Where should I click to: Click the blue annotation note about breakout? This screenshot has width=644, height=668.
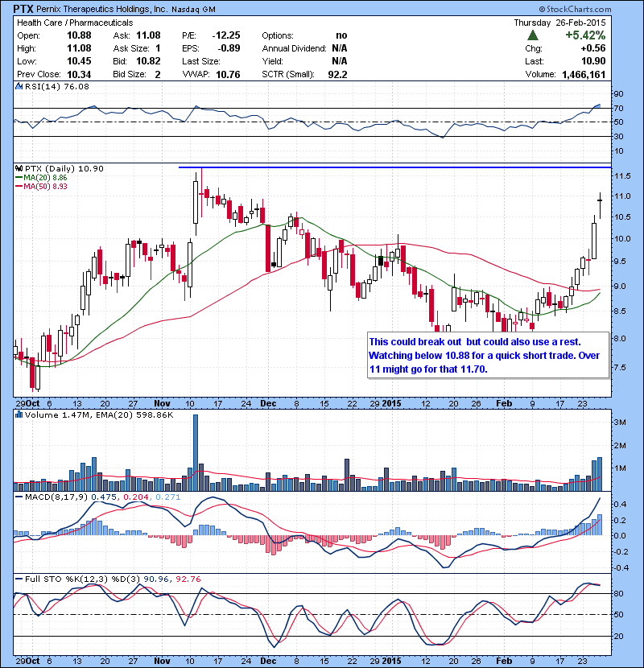pyautogui.click(x=488, y=355)
